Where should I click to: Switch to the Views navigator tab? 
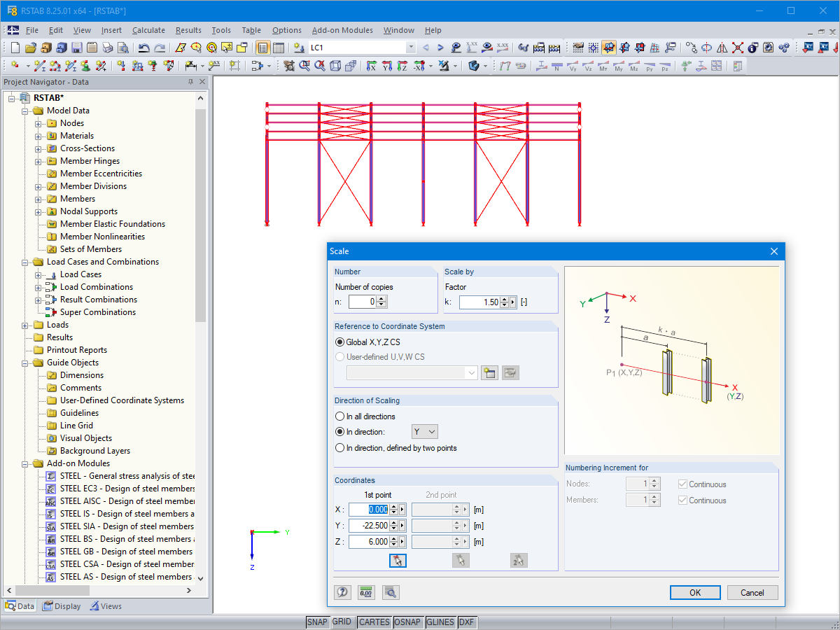coord(106,606)
